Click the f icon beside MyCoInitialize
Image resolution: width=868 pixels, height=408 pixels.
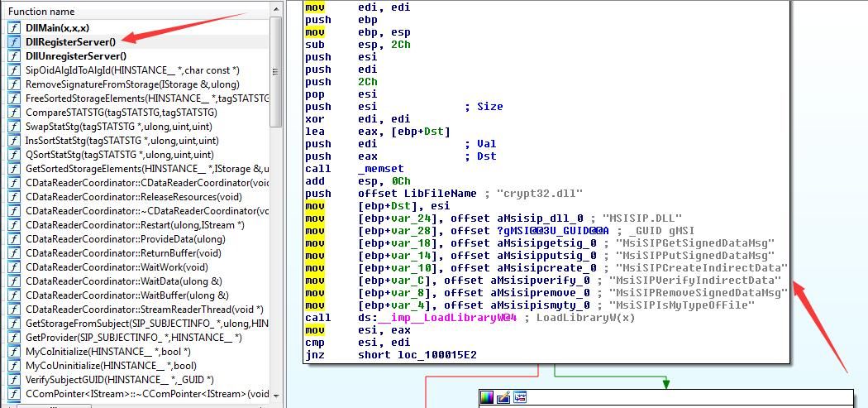[13, 352]
